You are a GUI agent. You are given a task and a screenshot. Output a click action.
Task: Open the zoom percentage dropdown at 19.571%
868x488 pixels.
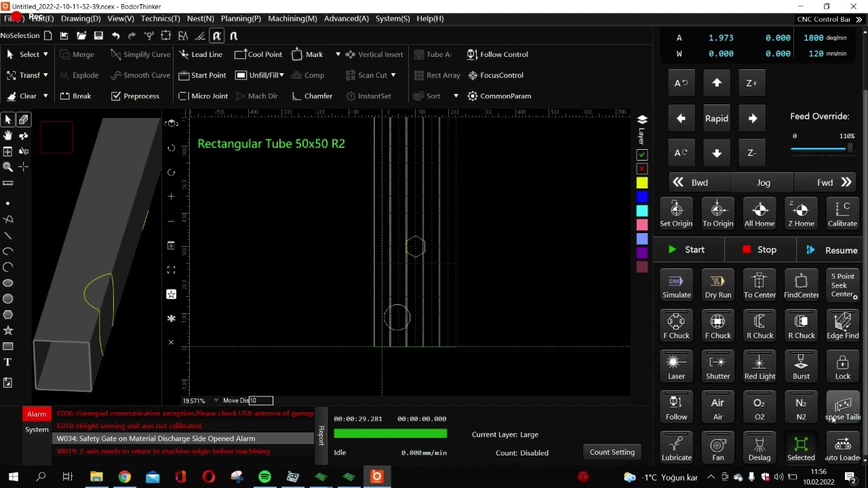[x=216, y=401]
